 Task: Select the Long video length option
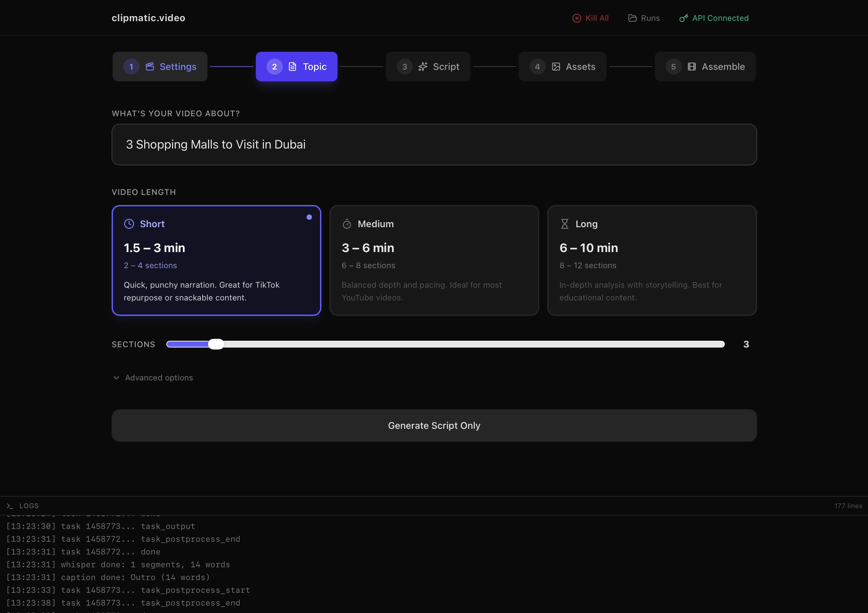point(652,261)
